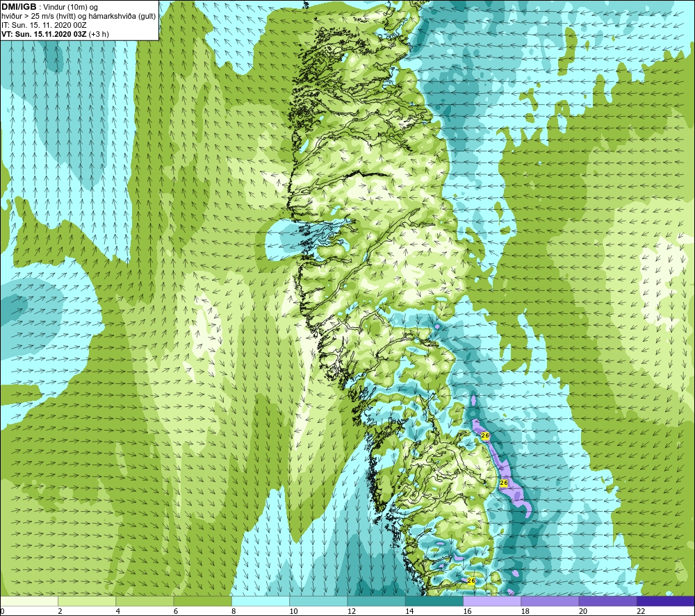Image resolution: width=695 pixels, height=616 pixels.
Task: Select the cyan 10–12 m/s legend swatch
Action: pos(318,601)
